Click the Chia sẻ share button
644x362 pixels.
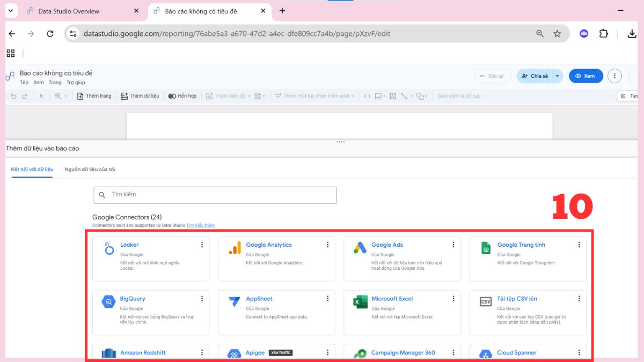tap(535, 76)
